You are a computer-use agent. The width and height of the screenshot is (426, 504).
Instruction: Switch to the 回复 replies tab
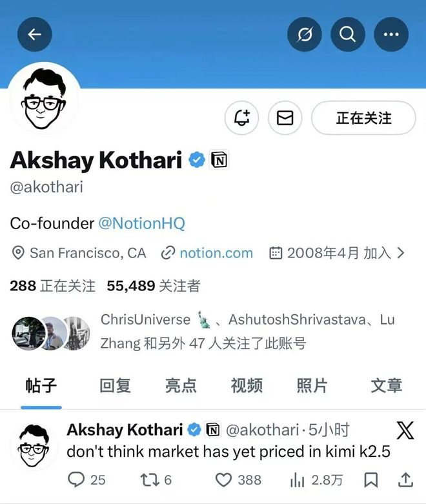coord(115,385)
